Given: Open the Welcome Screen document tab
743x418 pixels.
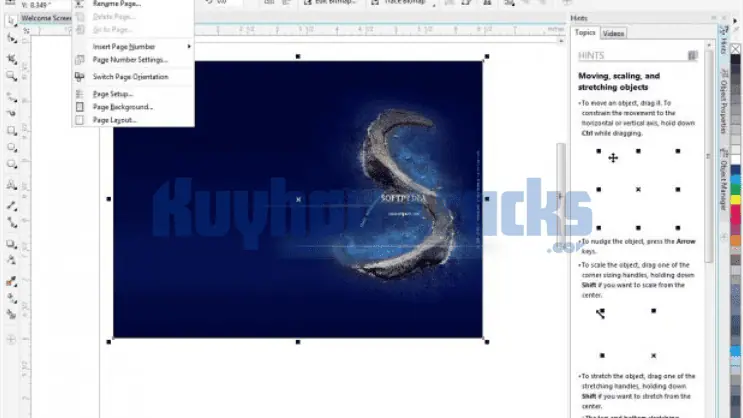Looking at the screenshot, I should pyautogui.click(x=45, y=19).
